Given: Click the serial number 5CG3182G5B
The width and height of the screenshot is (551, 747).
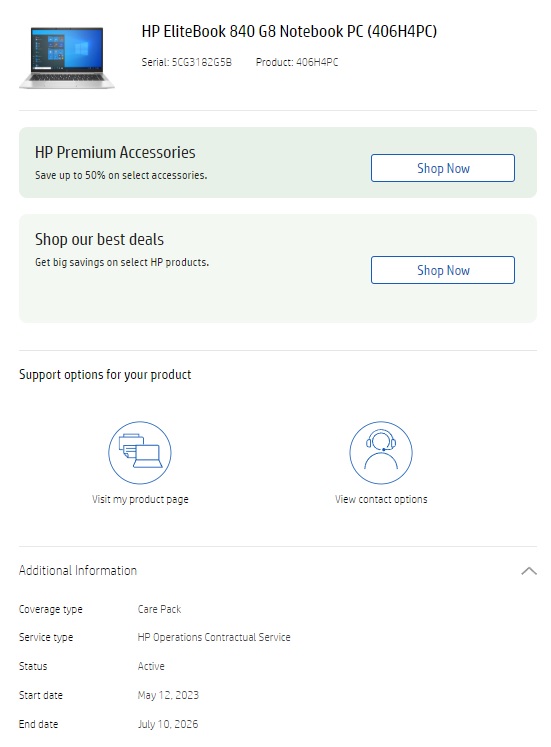Looking at the screenshot, I should click(201, 62).
